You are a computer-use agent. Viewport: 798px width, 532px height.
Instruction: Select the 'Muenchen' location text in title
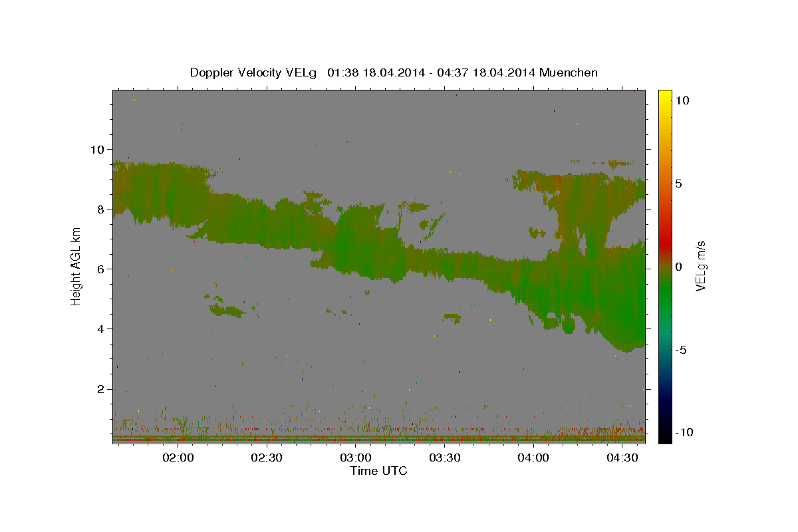569,72
